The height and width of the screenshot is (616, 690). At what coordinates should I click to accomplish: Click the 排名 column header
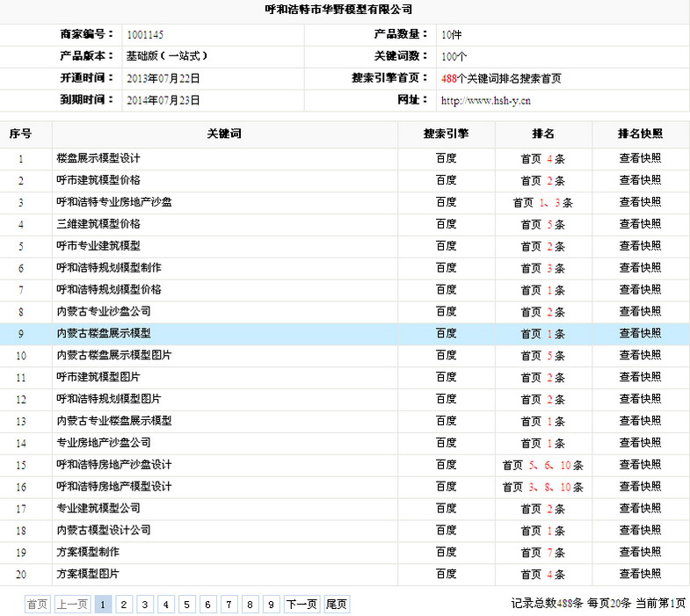pos(543,134)
